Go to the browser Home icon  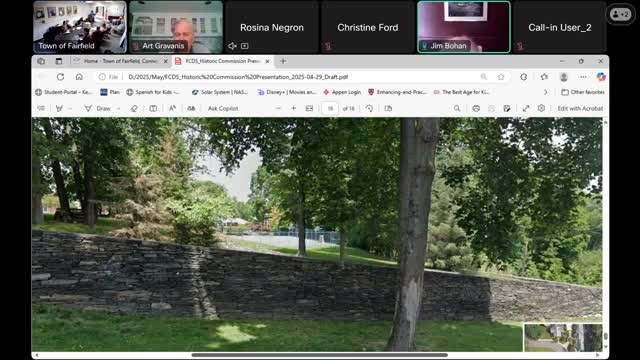(x=79, y=77)
